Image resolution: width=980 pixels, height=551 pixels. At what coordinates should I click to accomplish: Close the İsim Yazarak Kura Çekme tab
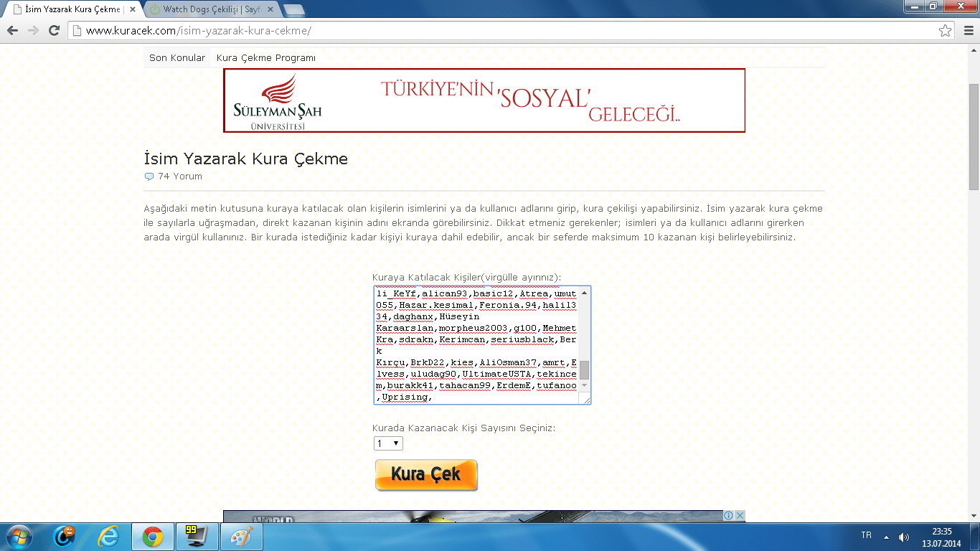(x=132, y=10)
